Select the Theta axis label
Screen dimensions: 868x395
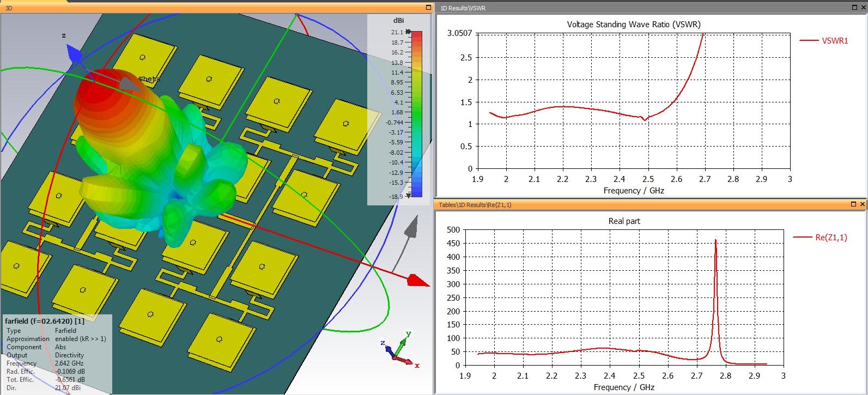(x=149, y=80)
